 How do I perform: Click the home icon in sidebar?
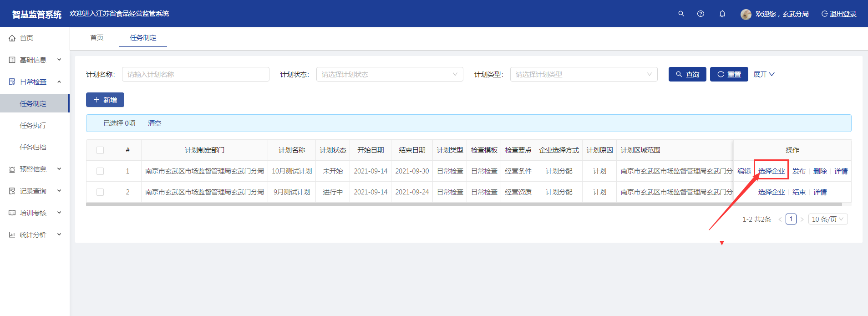pyautogui.click(x=12, y=38)
